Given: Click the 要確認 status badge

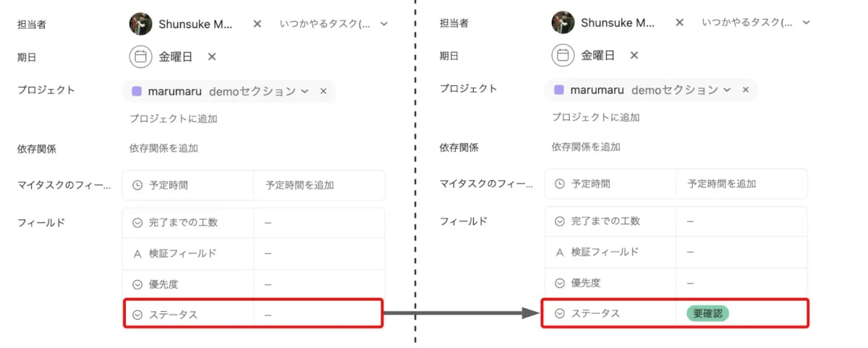Looking at the screenshot, I should click(707, 314).
